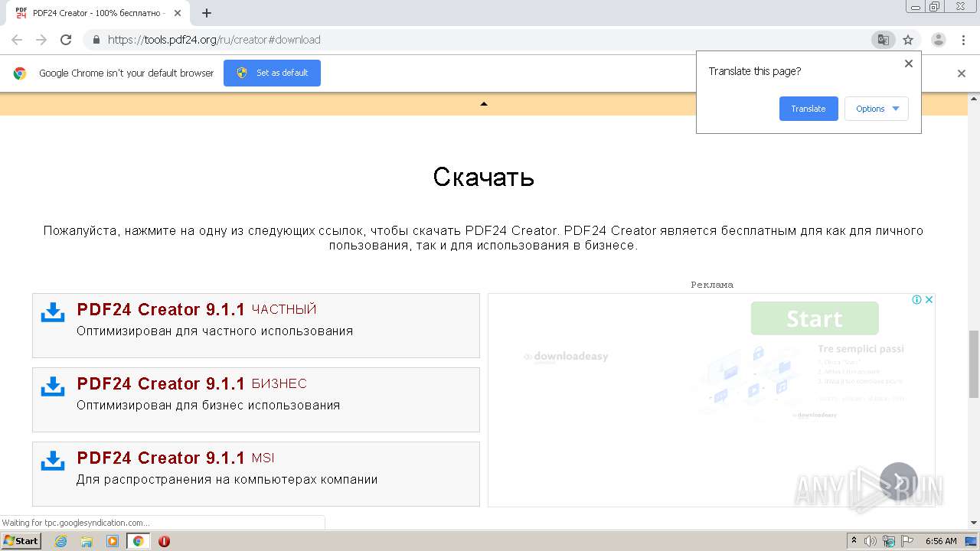Click the address bar URL field

click(482, 40)
